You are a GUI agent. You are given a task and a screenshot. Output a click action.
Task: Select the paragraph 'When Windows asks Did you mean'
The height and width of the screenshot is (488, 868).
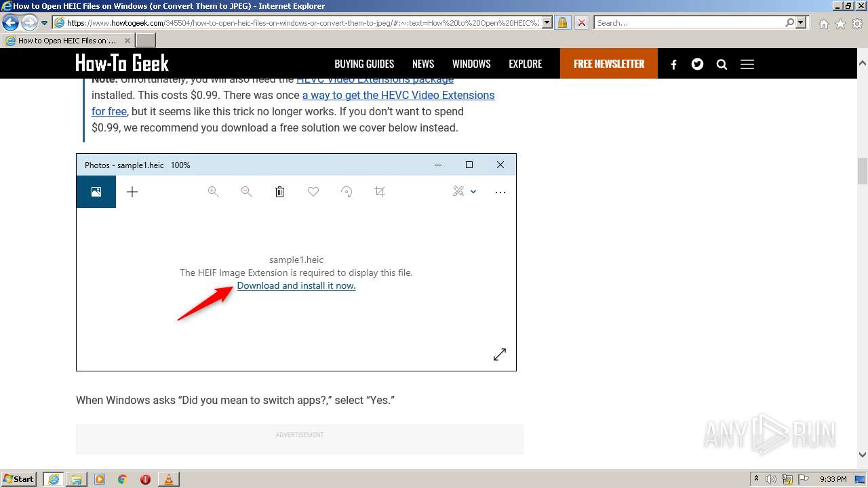click(235, 400)
